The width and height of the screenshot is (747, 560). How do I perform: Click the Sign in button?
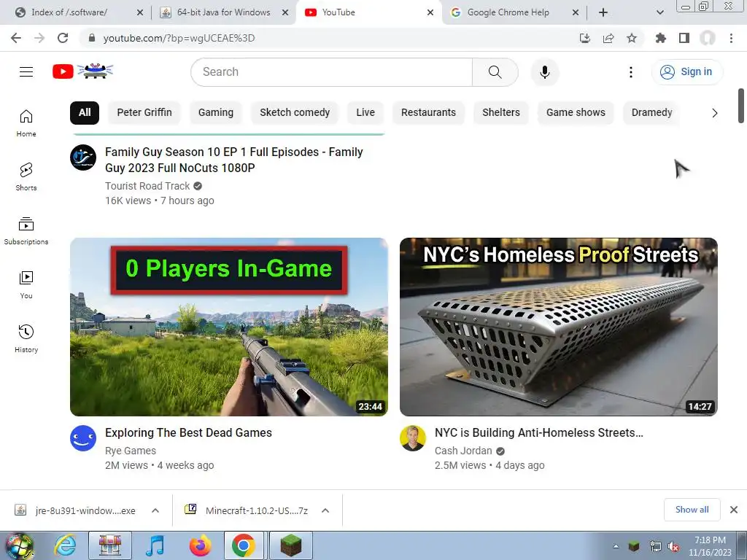click(x=686, y=72)
